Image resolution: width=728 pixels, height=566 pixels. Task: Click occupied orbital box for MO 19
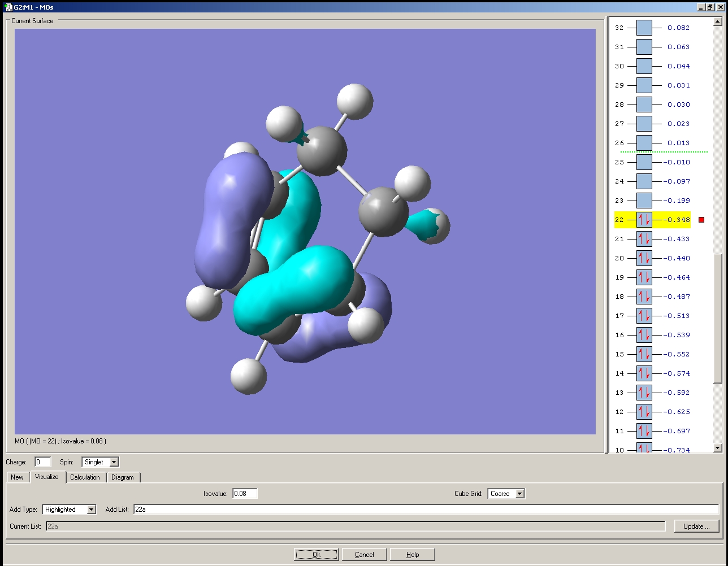(x=644, y=277)
